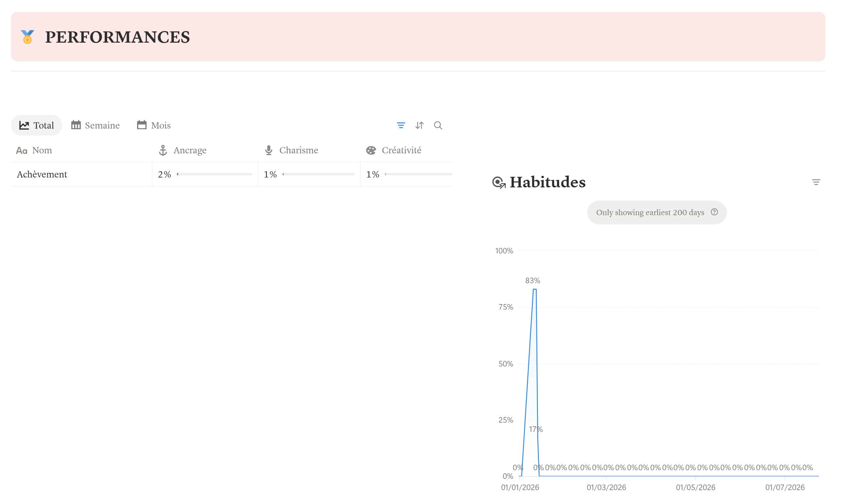843x504 pixels.
Task: Switch to the Mois view tab
Action: tap(153, 125)
